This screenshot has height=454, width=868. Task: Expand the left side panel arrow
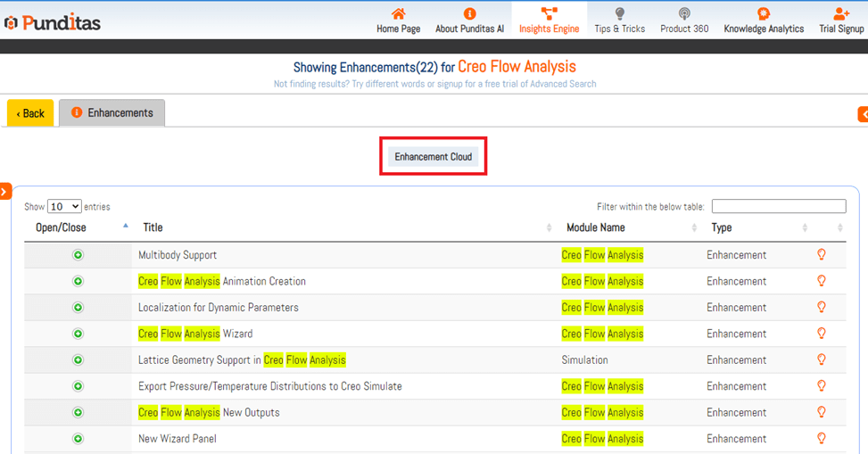5,191
